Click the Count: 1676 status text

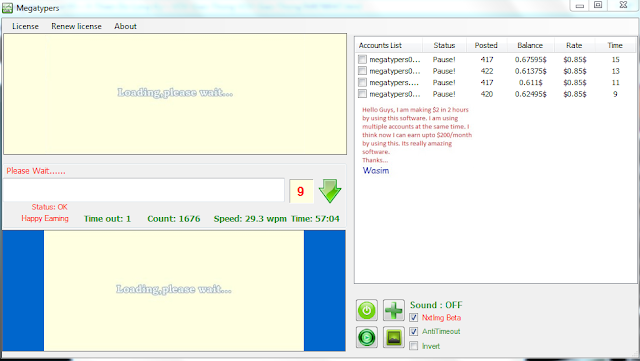(174, 219)
